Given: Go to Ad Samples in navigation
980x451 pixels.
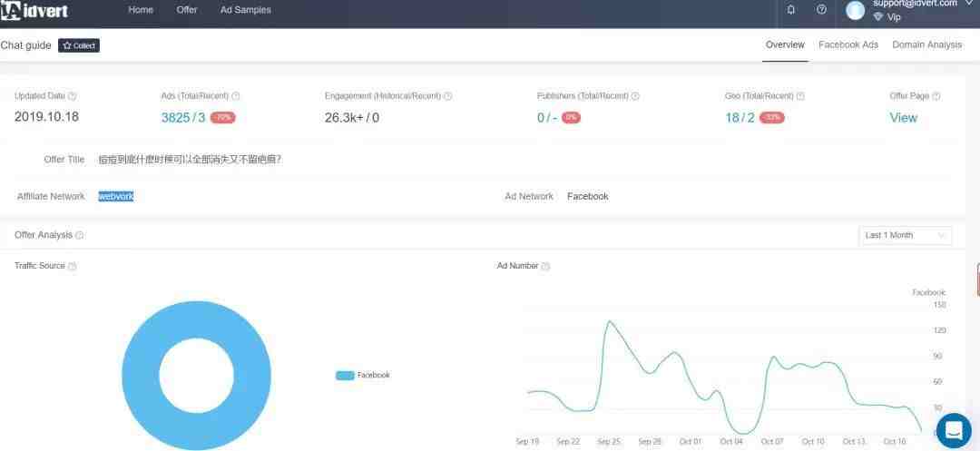Looking at the screenshot, I should tap(245, 10).
